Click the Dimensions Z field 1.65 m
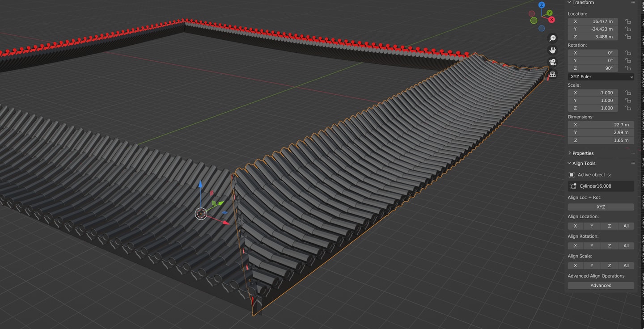The width and height of the screenshot is (644, 329). click(x=601, y=140)
